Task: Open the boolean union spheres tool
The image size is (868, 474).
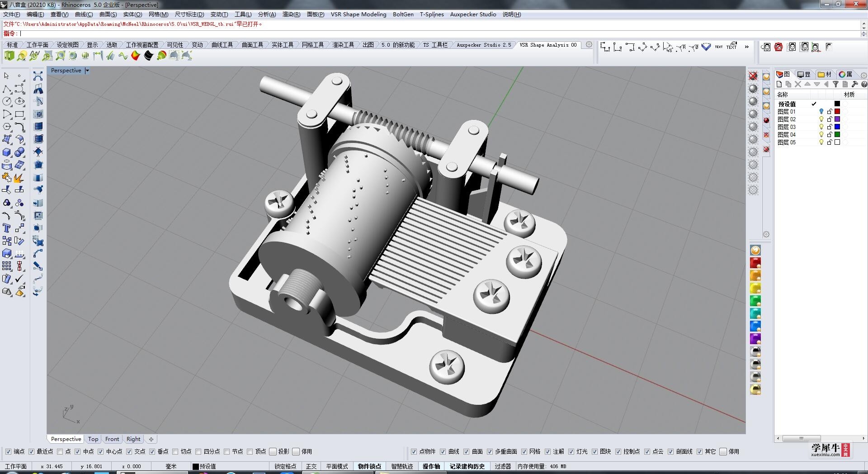Action: pos(19,152)
